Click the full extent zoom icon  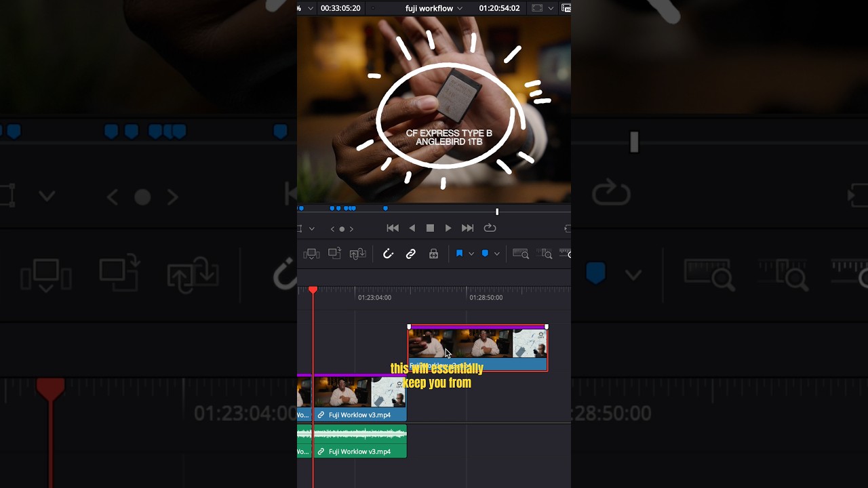(521, 254)
